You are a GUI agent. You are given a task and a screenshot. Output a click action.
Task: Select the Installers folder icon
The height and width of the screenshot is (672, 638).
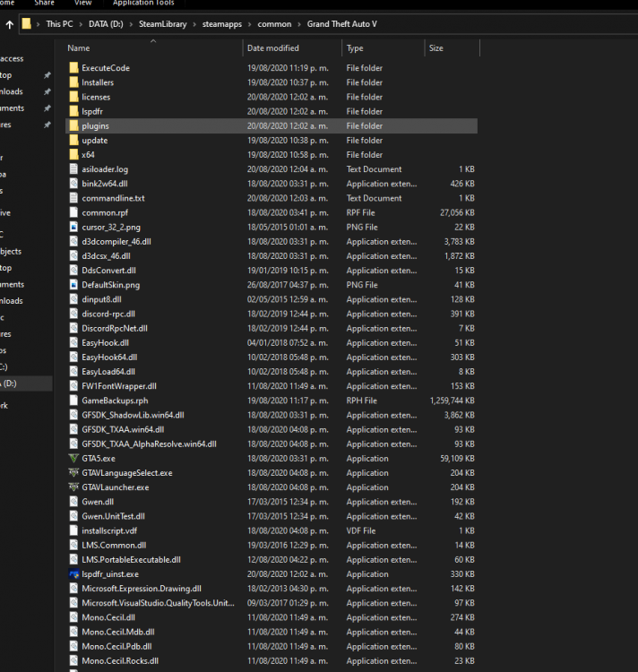click(73, 82)
